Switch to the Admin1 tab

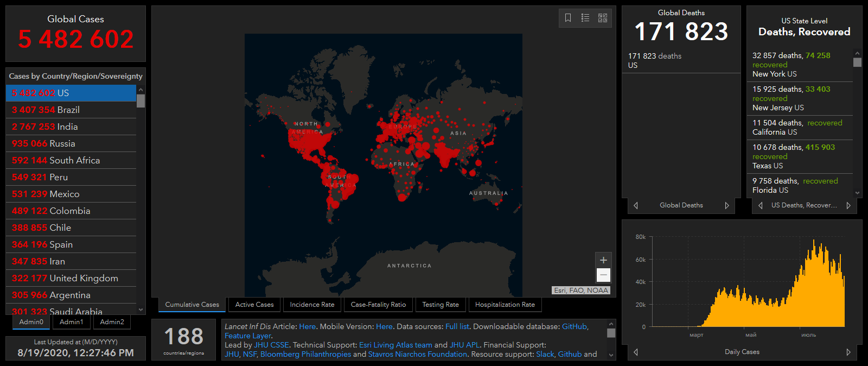click(72, 322)
